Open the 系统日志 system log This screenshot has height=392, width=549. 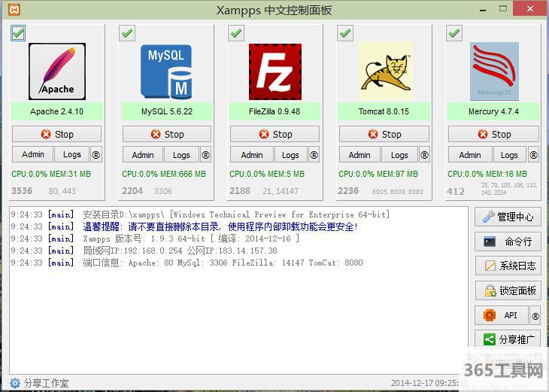click(x=508, y=266)
